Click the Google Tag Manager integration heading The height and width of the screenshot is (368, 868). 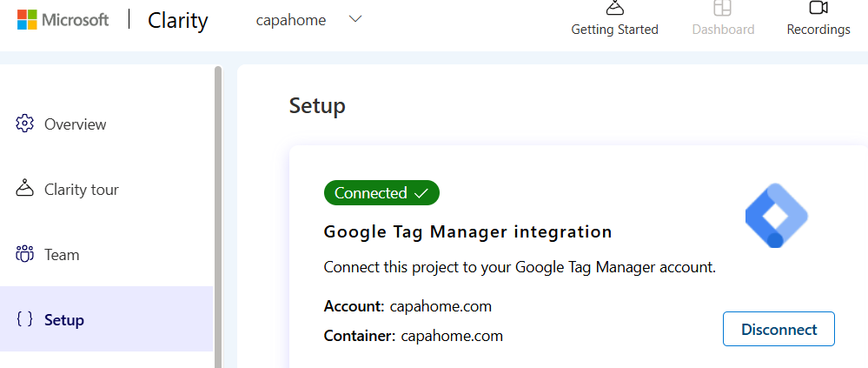[467, 231]
